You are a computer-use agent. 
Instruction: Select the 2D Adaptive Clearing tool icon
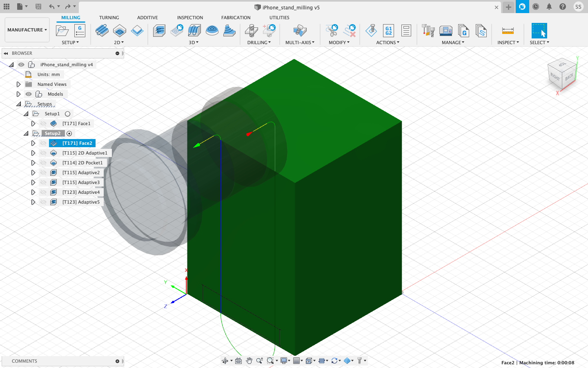coord(120,31)
